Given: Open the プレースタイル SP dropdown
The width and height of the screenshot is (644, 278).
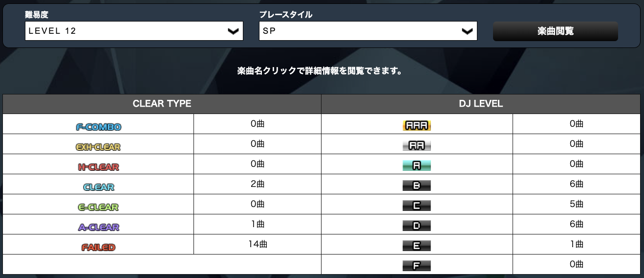Looking at the screenshot, I should click(368, 31).
